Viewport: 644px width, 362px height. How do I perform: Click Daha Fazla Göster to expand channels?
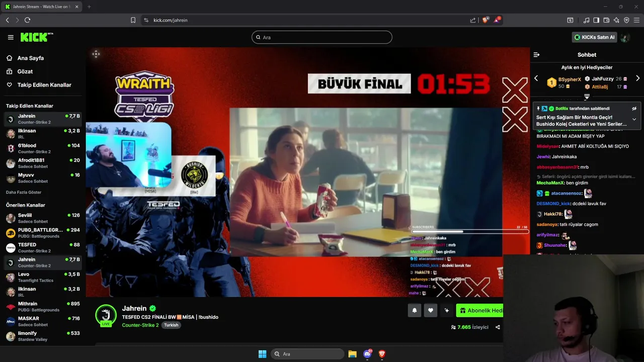point(24,193)
